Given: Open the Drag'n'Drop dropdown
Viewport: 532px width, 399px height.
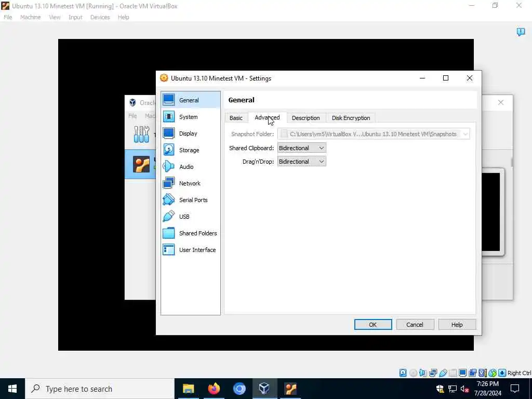Looking at the screenshot, I should pos(302,162).
